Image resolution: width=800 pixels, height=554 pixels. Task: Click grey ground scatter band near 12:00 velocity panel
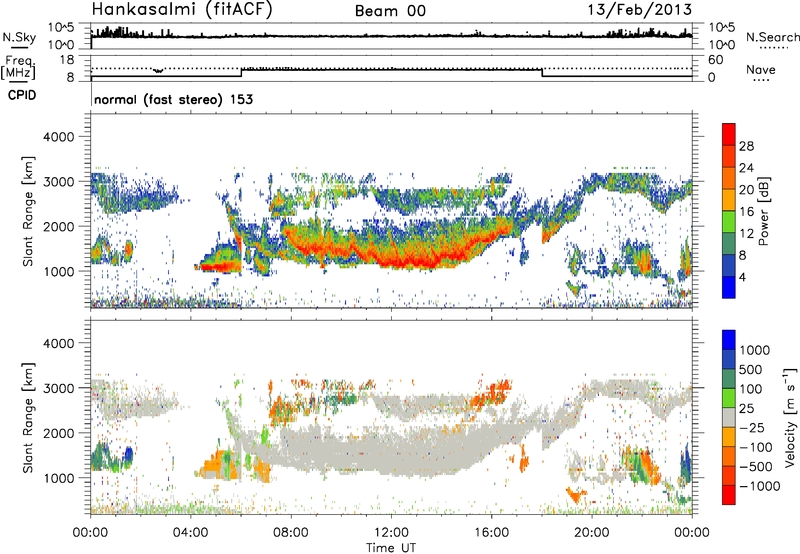391,449
